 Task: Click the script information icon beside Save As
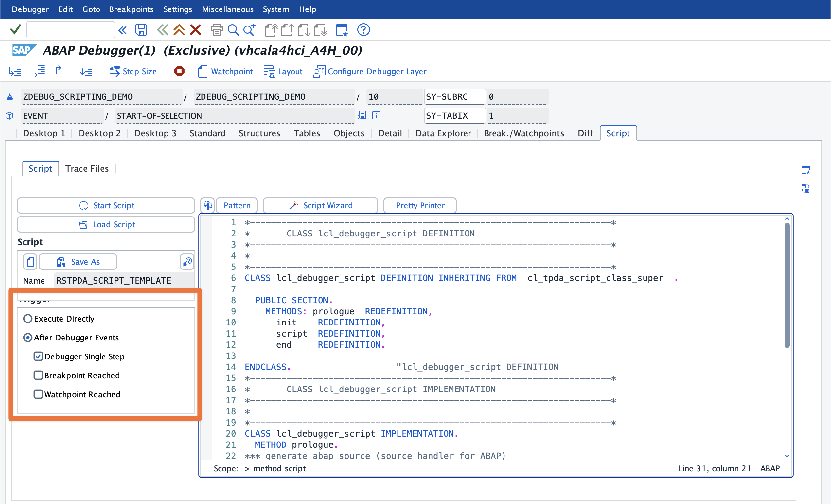(187, 262)
